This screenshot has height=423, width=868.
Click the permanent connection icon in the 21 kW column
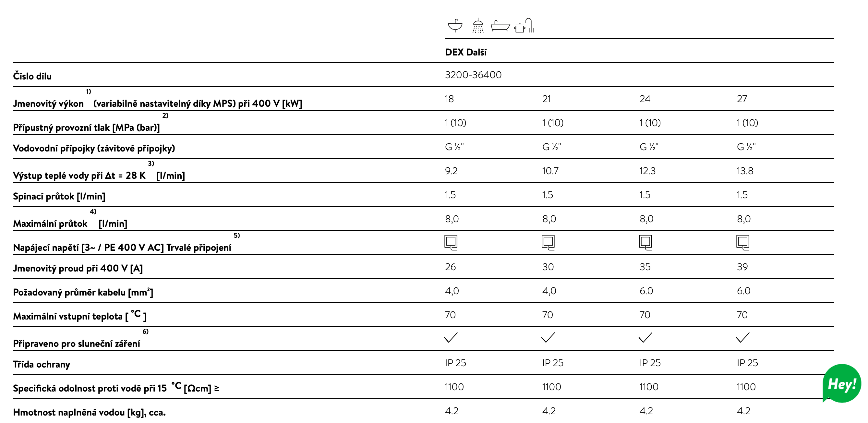[x=548, y=242]
